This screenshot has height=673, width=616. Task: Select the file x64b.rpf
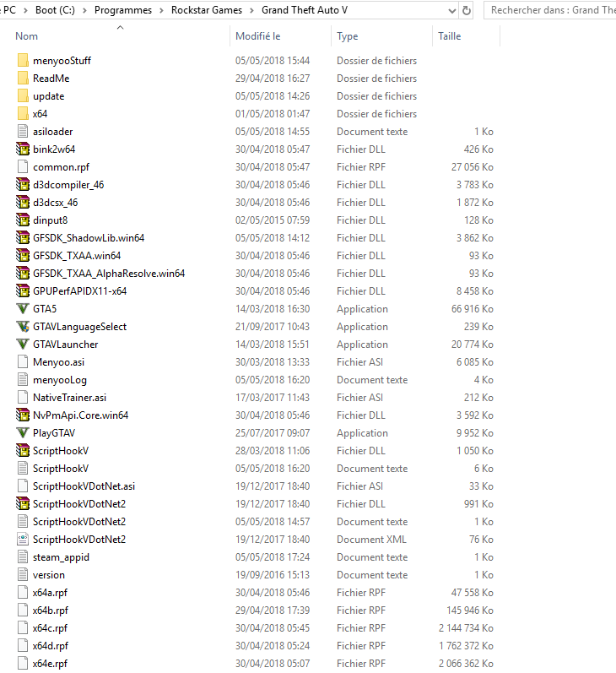50,611
